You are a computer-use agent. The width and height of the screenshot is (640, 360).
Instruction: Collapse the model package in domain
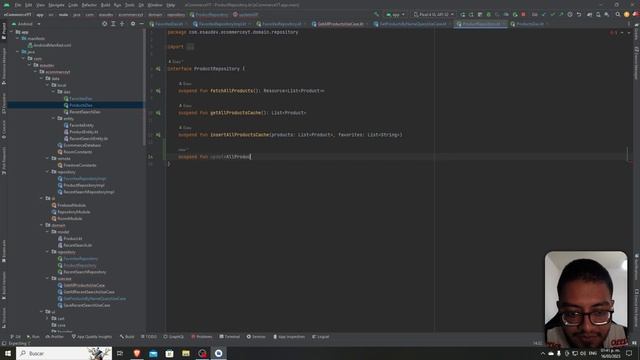pyautogui.click(x=48, y=232)
